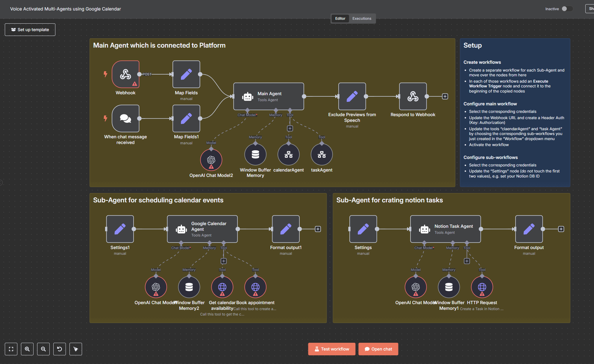This screenshot has width=594, height=364.
Task: Select the Window Buffer Memory node
Action: tap(255, 154)
